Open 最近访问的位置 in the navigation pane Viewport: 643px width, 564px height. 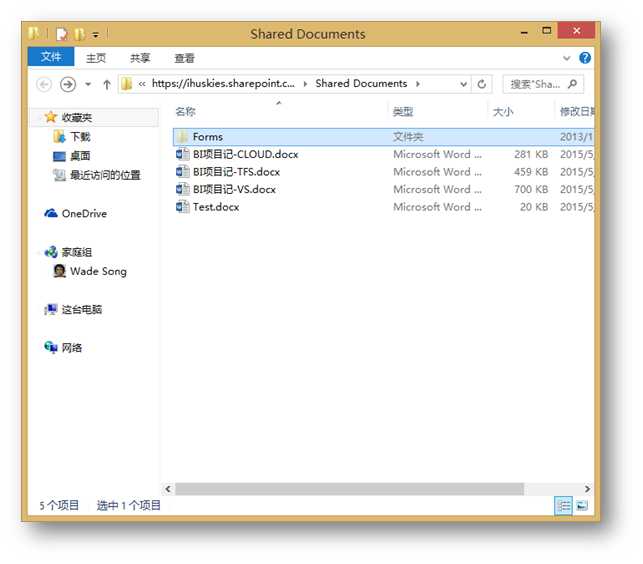105,176
